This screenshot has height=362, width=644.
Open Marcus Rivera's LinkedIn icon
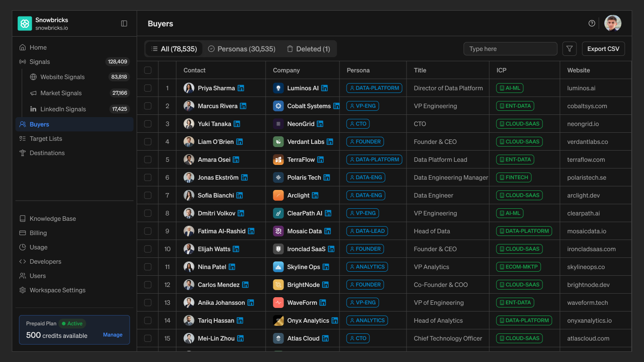point(243,106)
